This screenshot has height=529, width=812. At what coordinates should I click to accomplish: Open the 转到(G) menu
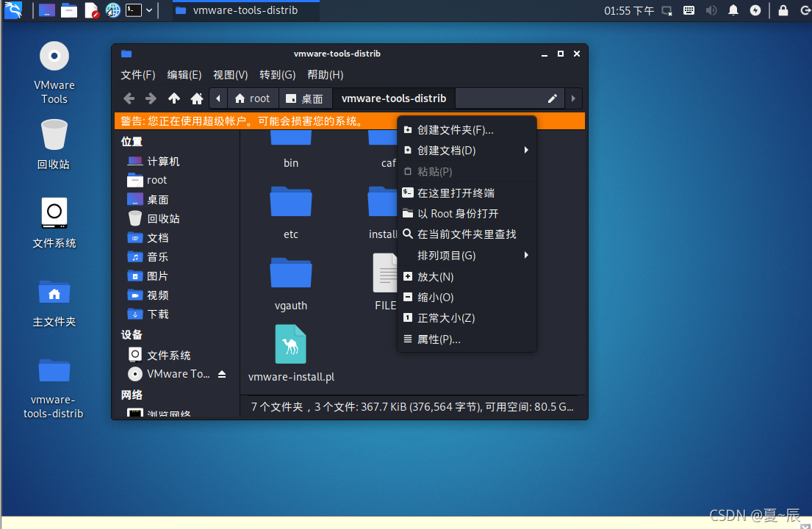point(278,75)
